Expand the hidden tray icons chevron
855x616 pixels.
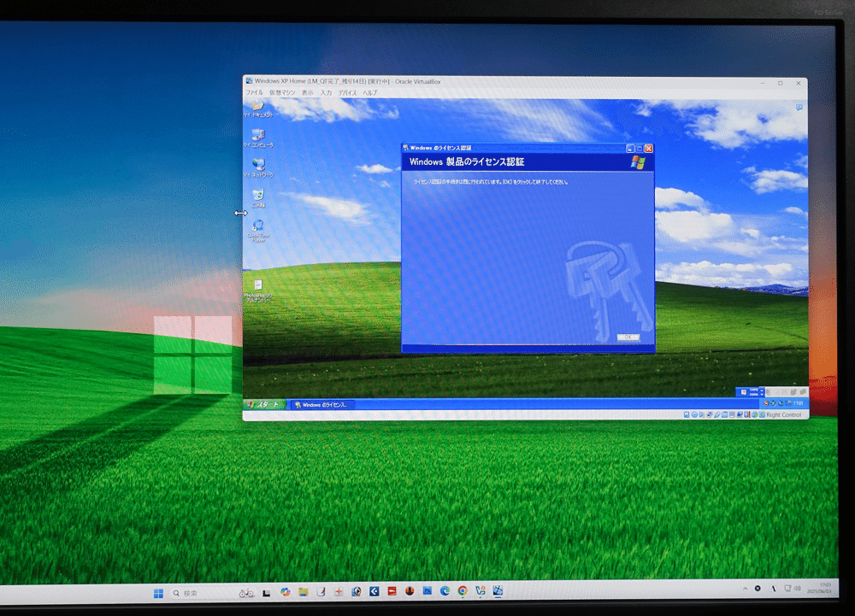745,589
